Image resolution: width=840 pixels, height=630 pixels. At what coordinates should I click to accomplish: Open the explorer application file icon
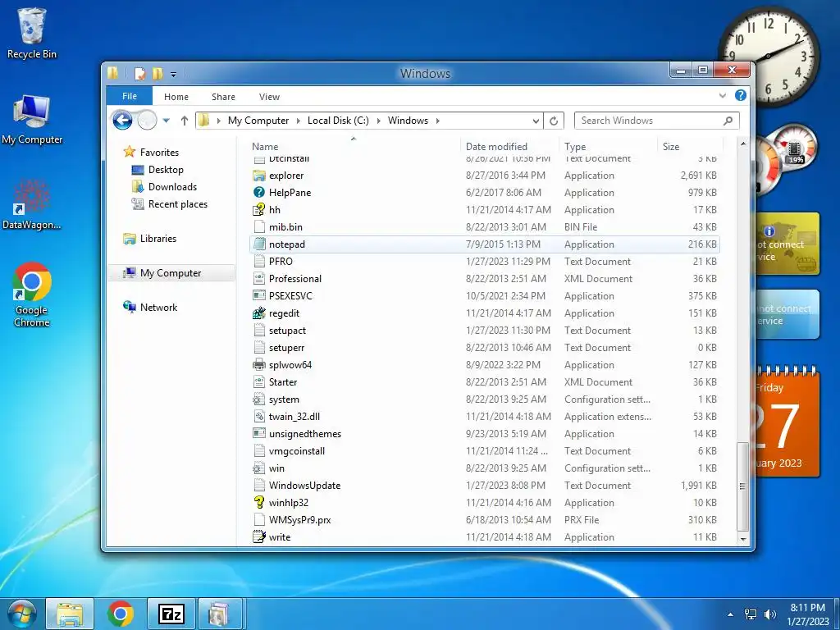(x=259, y=176)
